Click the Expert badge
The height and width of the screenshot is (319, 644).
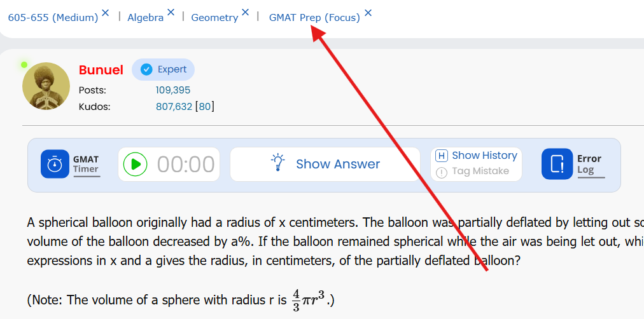(x=164, y=69)
